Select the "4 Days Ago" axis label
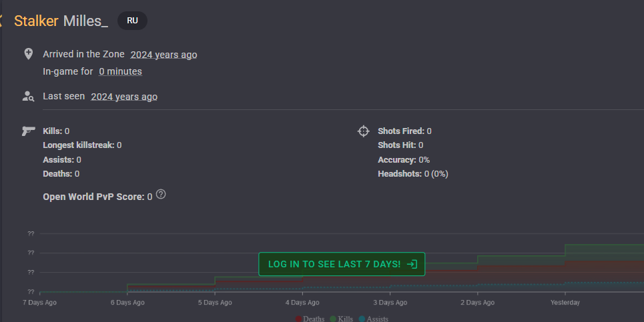This screenshot has height=322, width=644. click(302, 303)
